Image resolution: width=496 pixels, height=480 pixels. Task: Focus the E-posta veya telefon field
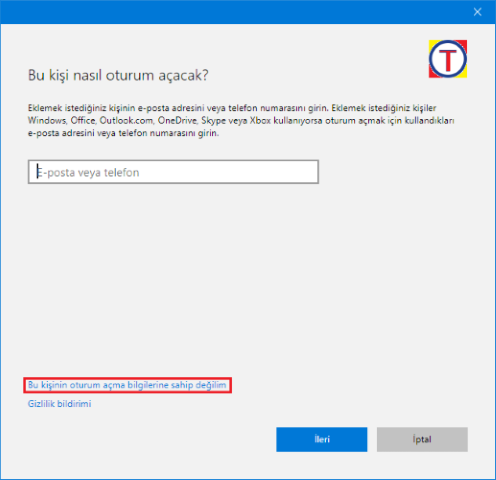(173, 172)
